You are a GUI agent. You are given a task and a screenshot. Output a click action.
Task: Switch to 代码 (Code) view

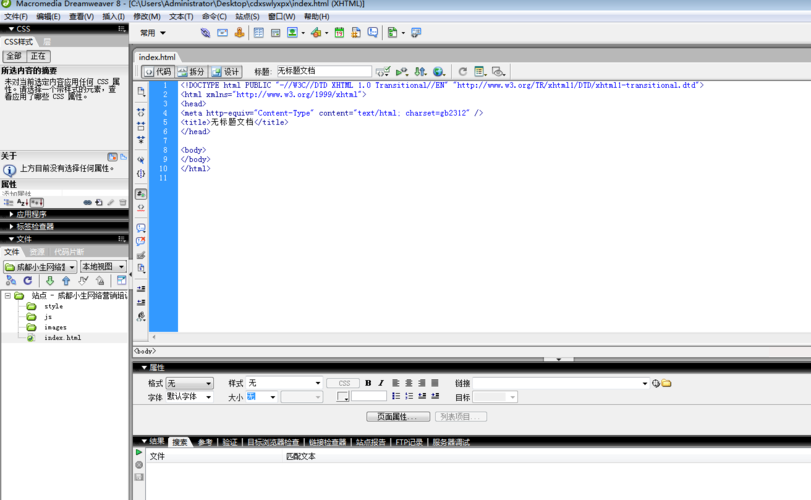(157, 72)
